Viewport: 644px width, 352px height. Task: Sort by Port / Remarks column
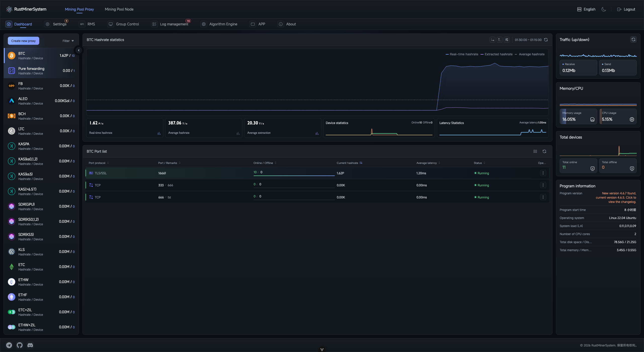169,163
